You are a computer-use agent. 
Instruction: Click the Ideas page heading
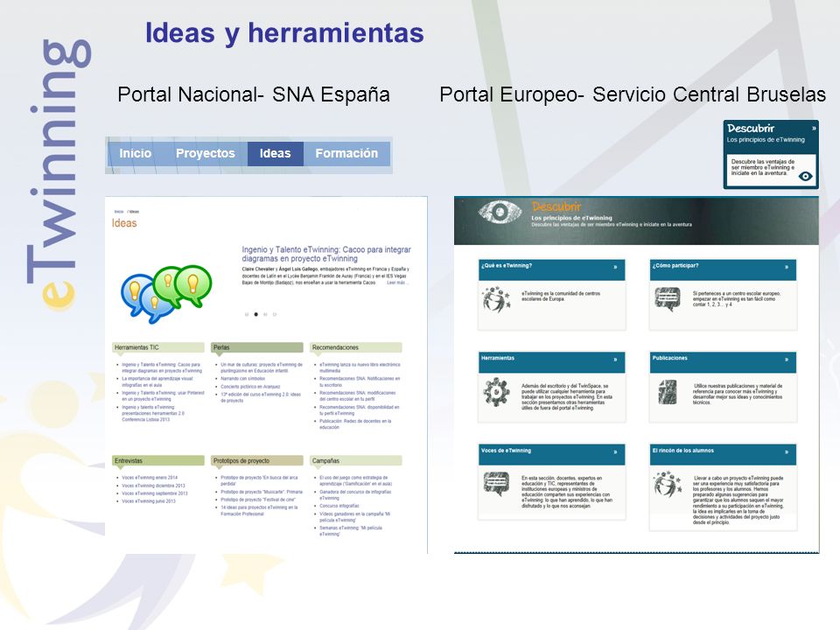point(124,223)
